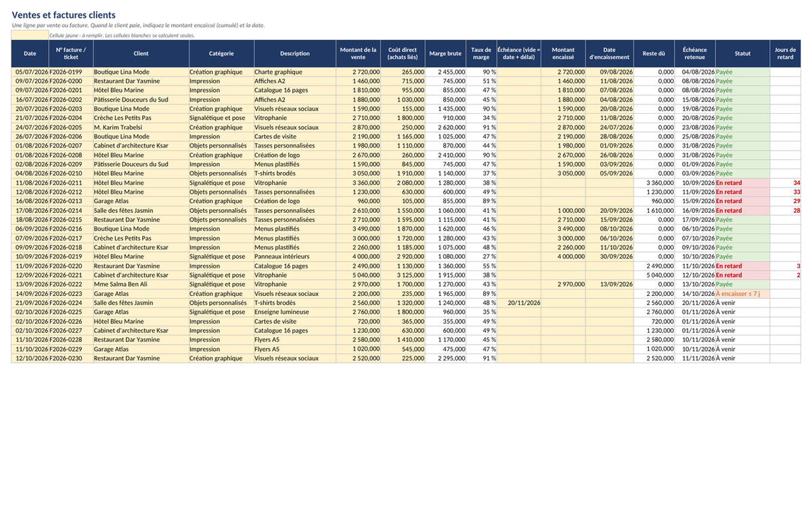Screen dimensions: 812x508
Task: Click the 28 days late cell
Action: [785, 211]
